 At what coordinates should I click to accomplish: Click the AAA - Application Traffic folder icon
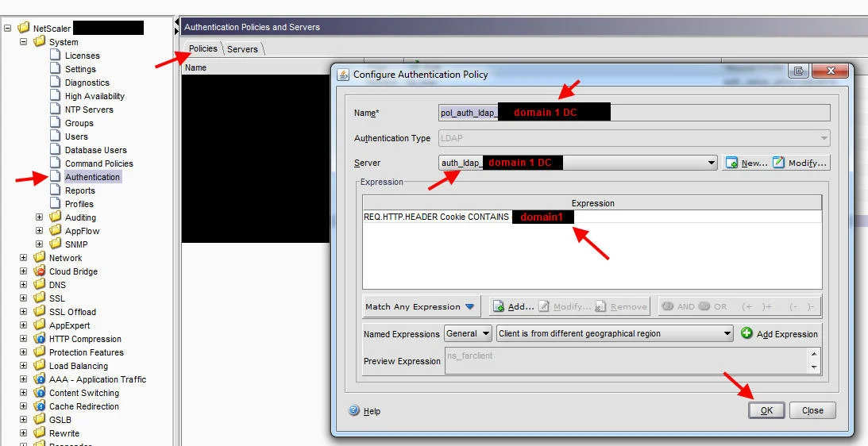[39, 379]
